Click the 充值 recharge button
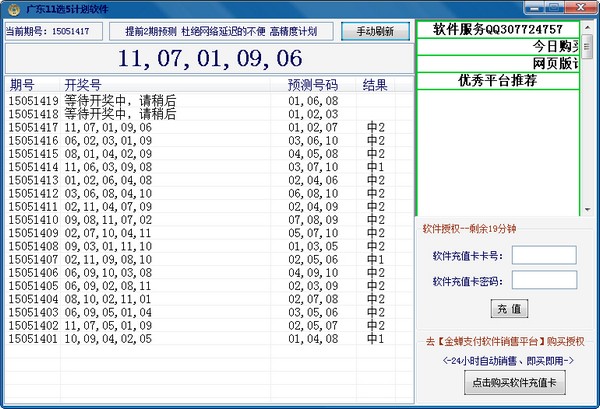Image resolution: width=600 pixels, height=409 pixels. tap(509, 309)
